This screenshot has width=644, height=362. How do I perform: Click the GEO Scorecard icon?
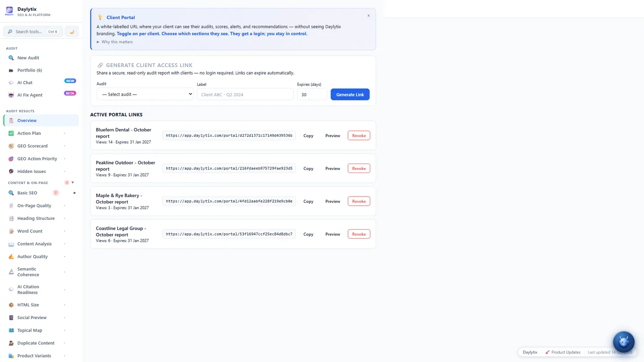pos(11,146)
